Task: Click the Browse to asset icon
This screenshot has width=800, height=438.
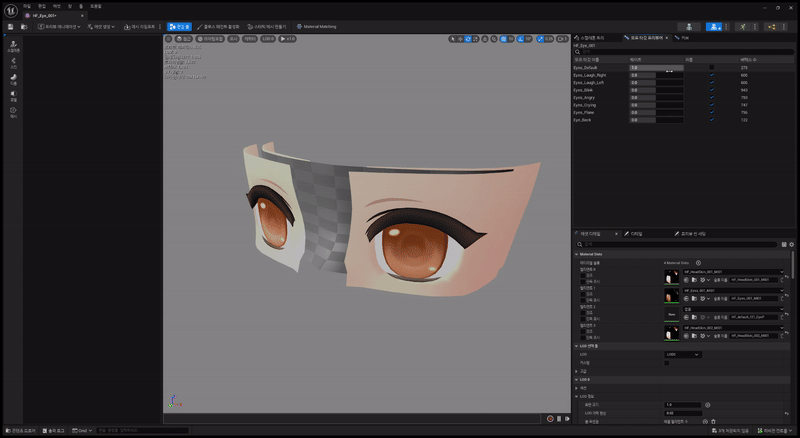Action: [x=23, y=26]
